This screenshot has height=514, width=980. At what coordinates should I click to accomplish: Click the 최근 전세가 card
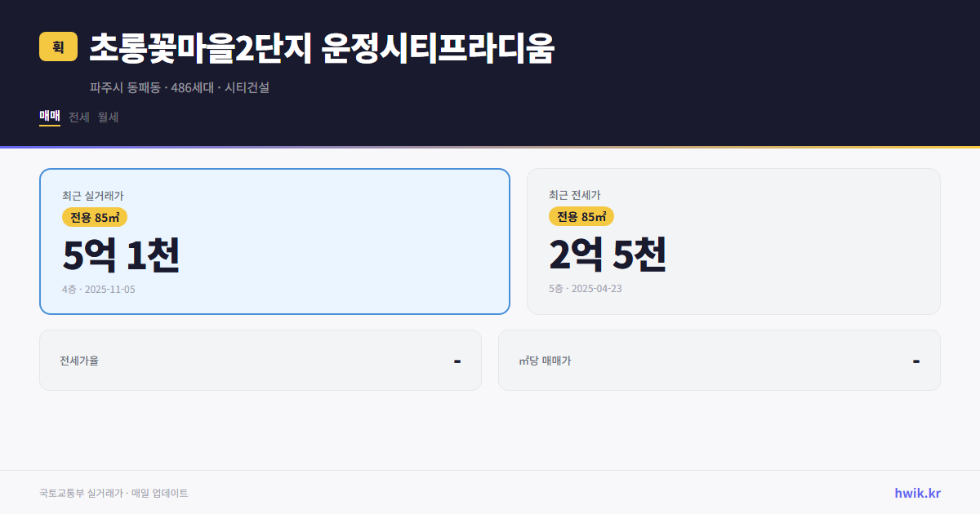pos(733,241)
